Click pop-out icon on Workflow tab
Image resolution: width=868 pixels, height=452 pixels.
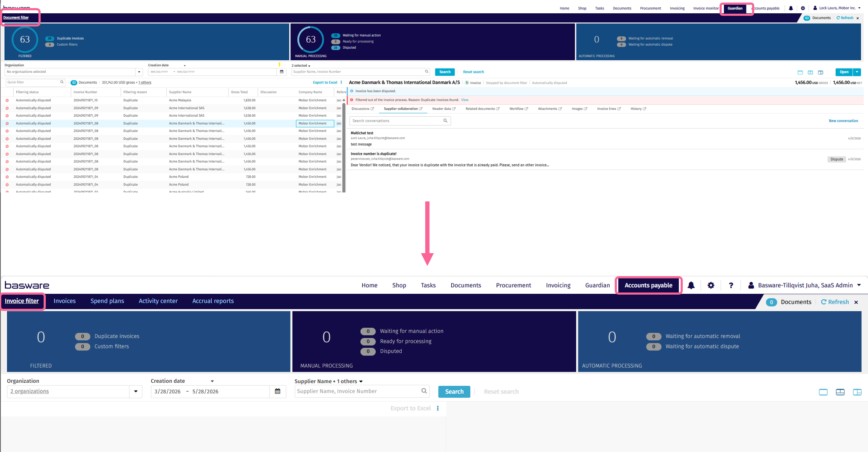526,109
